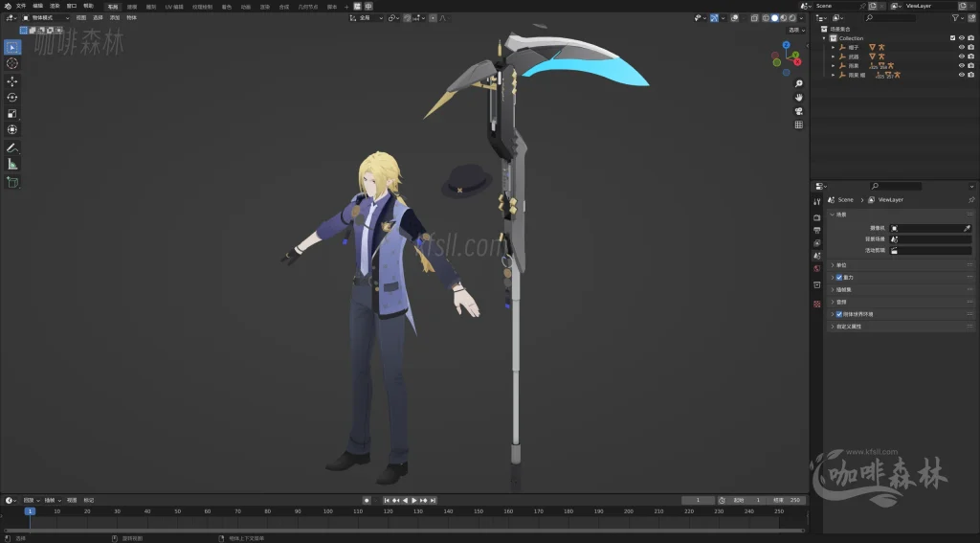Click the pin icon in properties header
This screenshot has height=543, width=980.
click(x=971, y=200)
